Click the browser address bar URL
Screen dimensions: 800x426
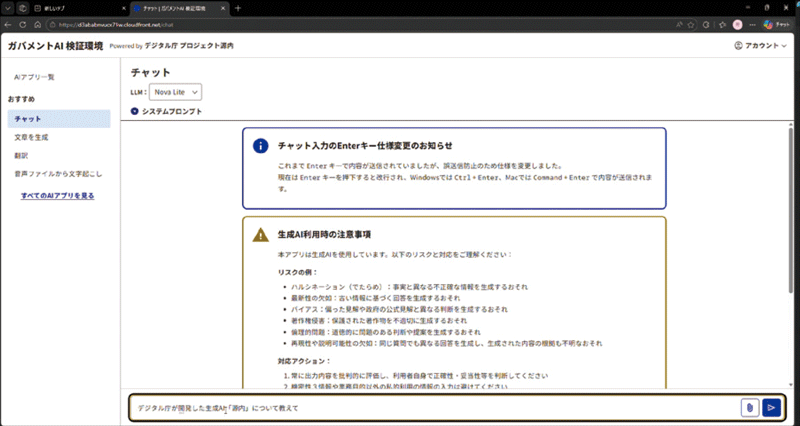[116, 24]
